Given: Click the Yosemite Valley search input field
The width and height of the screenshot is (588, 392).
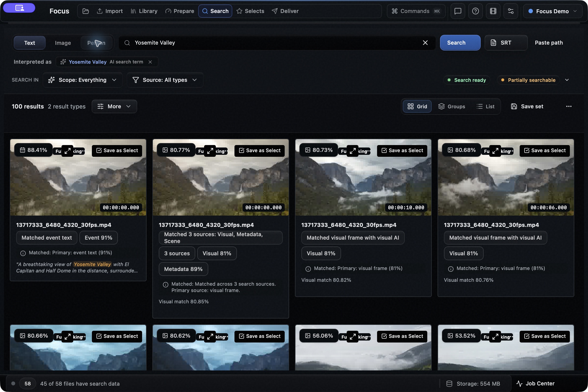Looking at the screenshot, I should coord(277,43).
